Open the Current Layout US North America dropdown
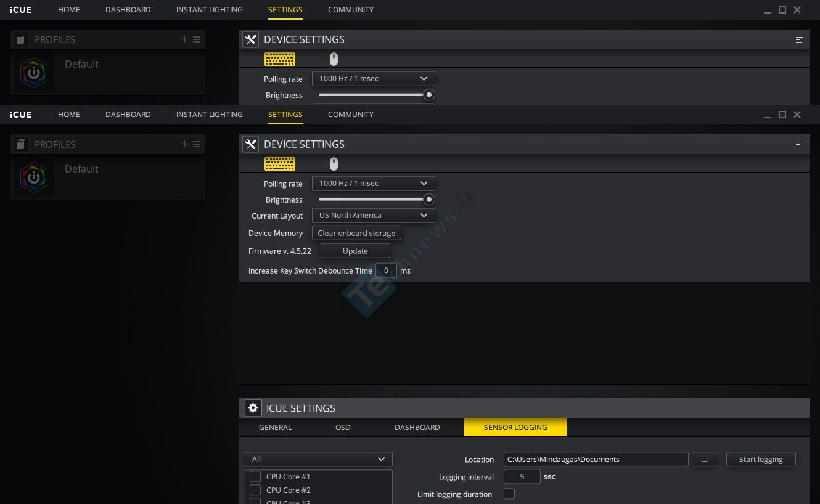Screen dimensions: 820x504 point(374,215)
